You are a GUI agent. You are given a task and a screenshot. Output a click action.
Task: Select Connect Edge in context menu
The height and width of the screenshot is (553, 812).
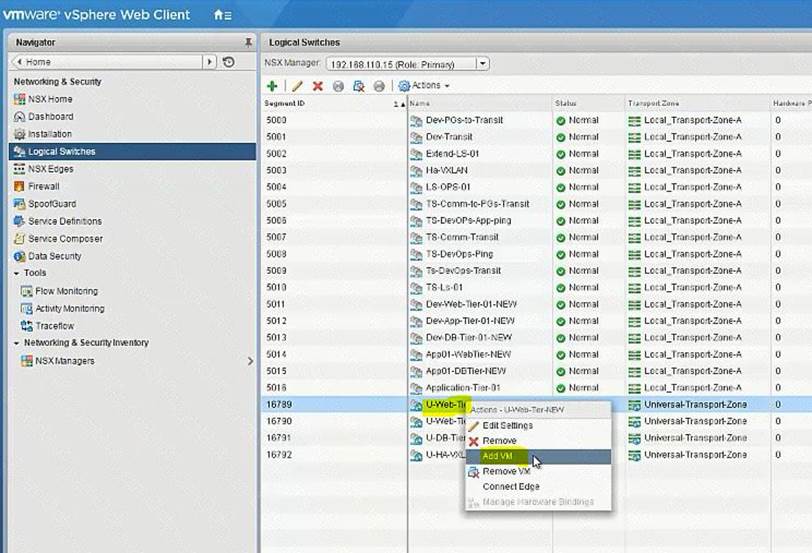coord(510,487)
